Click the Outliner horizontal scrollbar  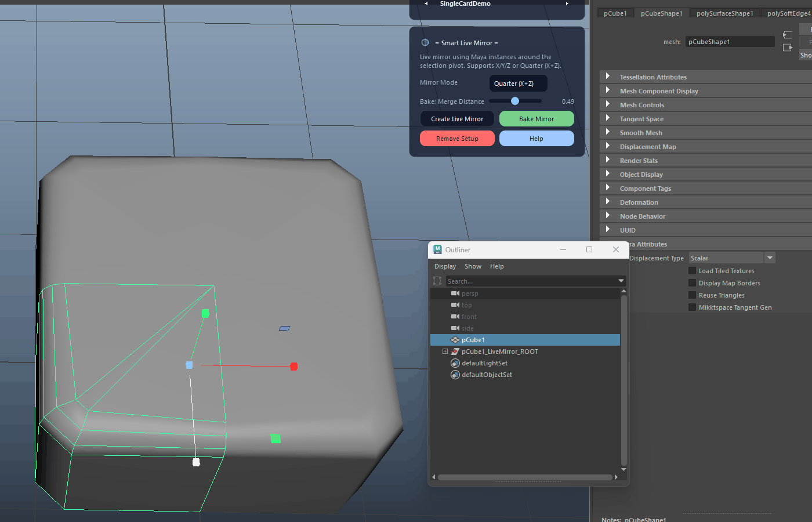pos(525,477)
